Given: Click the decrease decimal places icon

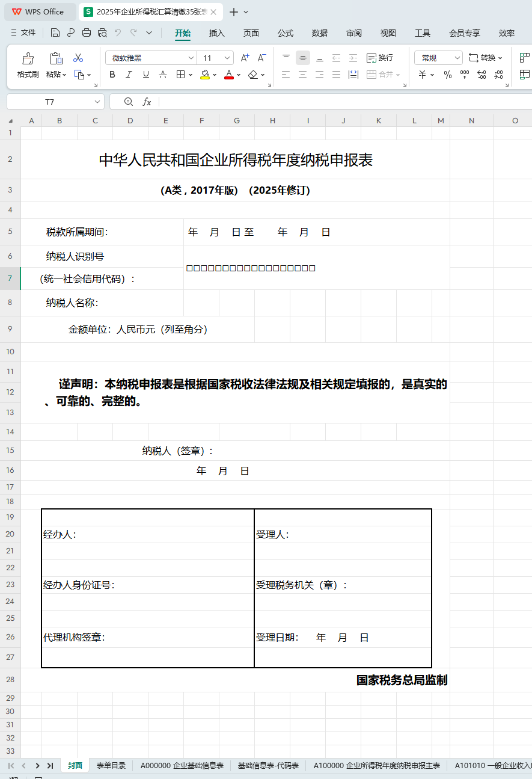Looking at the screenshot, I should (x=498, y=75).
